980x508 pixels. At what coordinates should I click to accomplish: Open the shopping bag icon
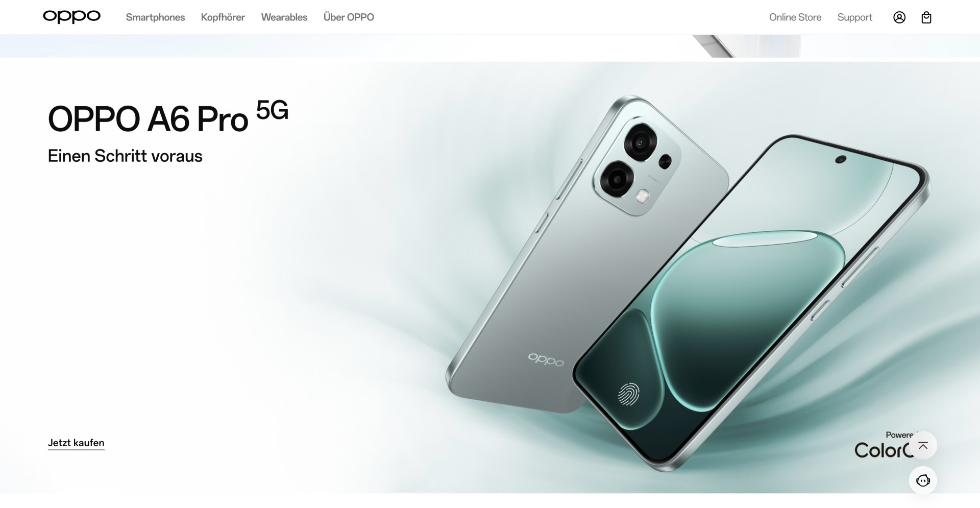[926, 17]
